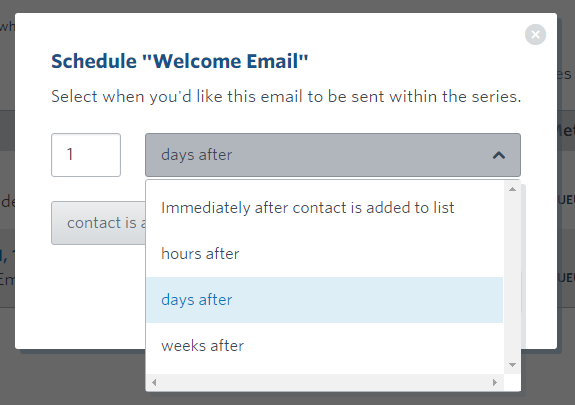Click the dropdown list's horizontal scrollbar track
This screenshot has height=405, width=575.
(x=325, y=383)
